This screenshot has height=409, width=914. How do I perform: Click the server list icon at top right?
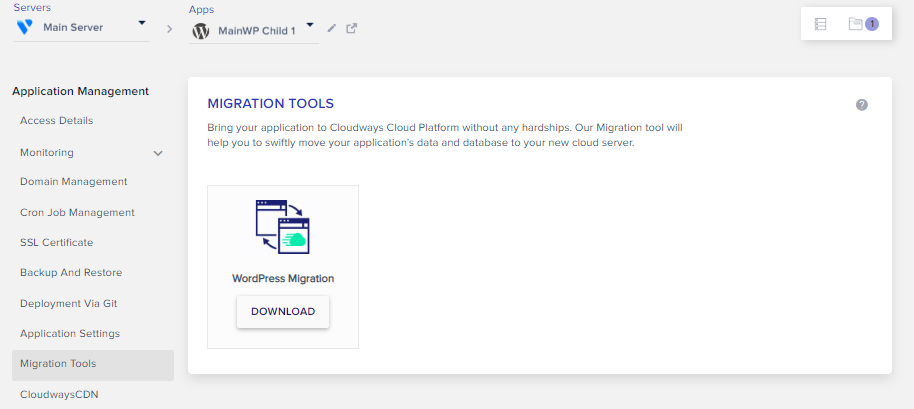pos(821,24)
